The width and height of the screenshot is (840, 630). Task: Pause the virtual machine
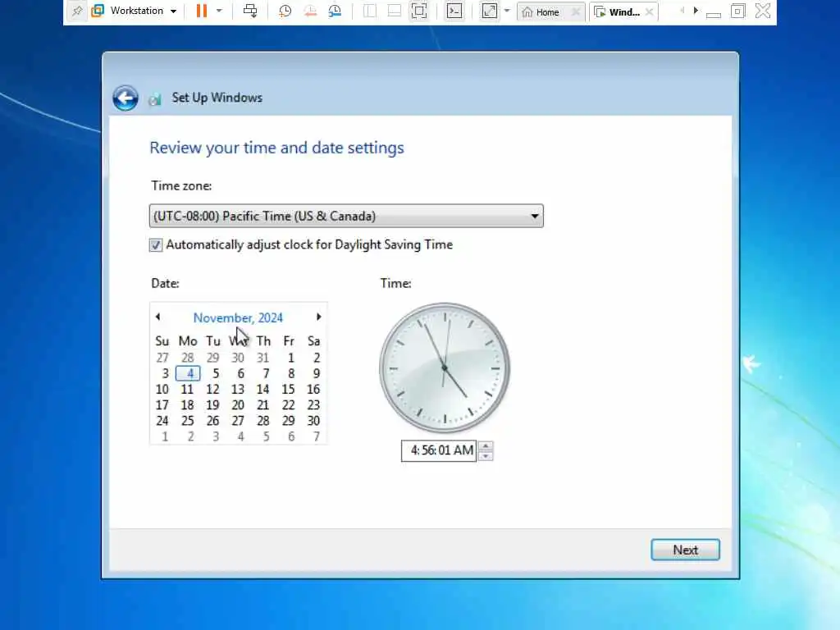202,11
